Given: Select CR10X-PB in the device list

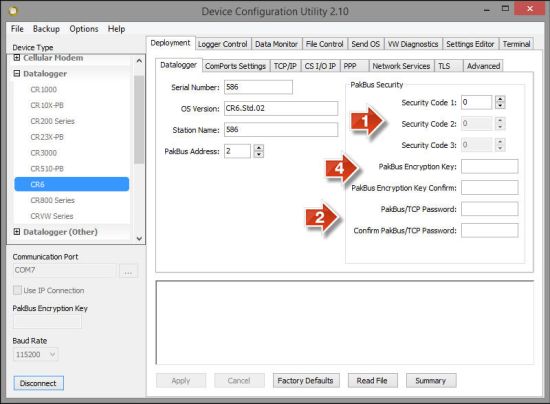Looking at the screenshot, I should click(47, 105).
